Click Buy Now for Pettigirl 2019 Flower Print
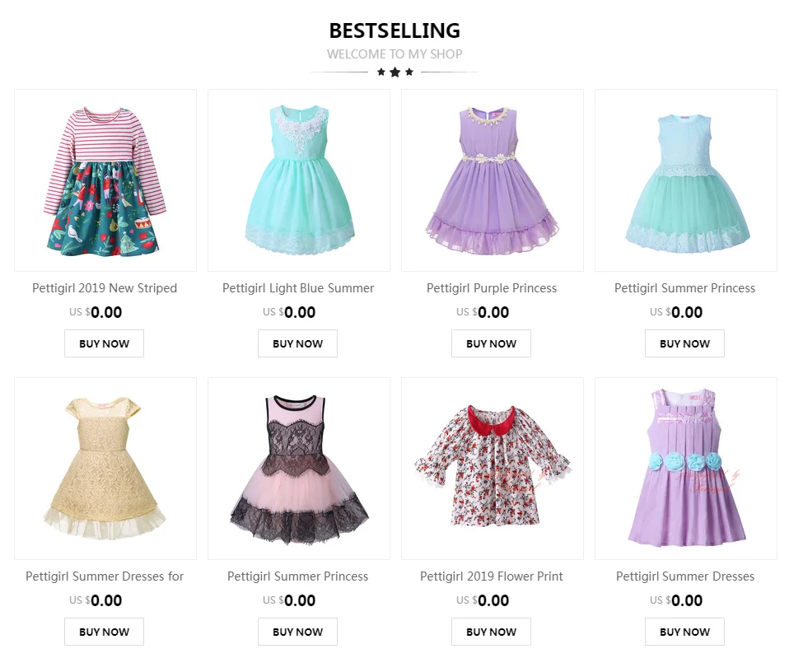 click(x=491, y=632)
